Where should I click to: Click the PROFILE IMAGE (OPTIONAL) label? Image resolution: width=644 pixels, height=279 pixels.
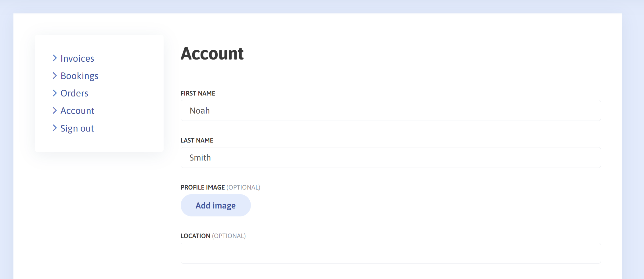[x=220, y=187]
